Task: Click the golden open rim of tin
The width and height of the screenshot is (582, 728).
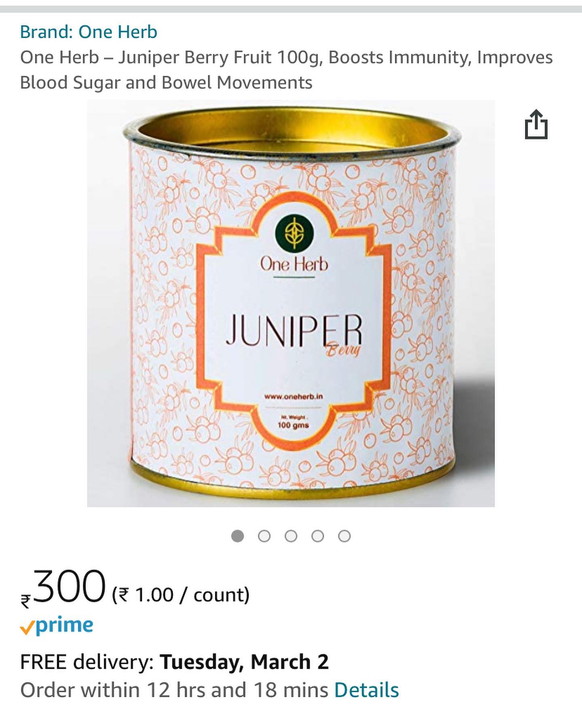Action: point(293,131)
